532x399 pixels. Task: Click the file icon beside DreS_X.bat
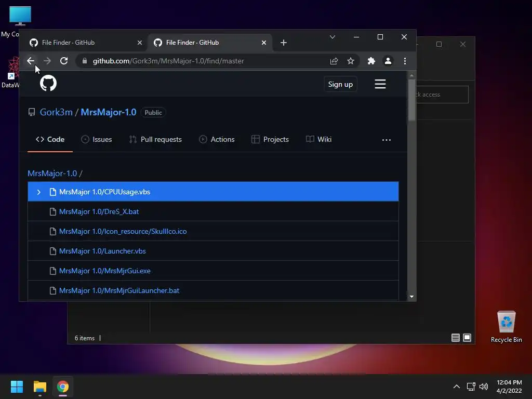pos(52,212)
